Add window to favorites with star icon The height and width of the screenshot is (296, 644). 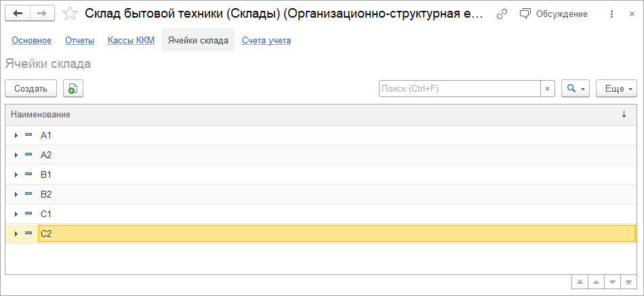(69, 14)
